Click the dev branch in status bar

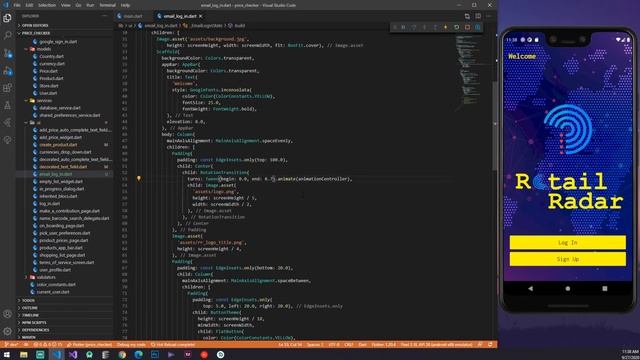click(11, 345)
